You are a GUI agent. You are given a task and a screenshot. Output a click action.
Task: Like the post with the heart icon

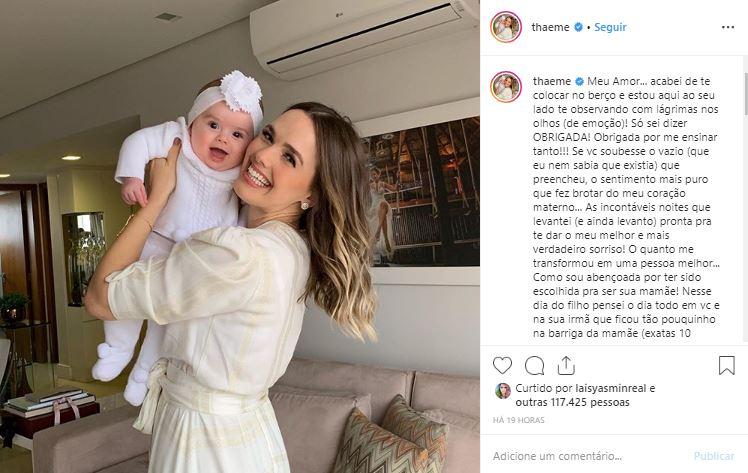pos(502,366)
